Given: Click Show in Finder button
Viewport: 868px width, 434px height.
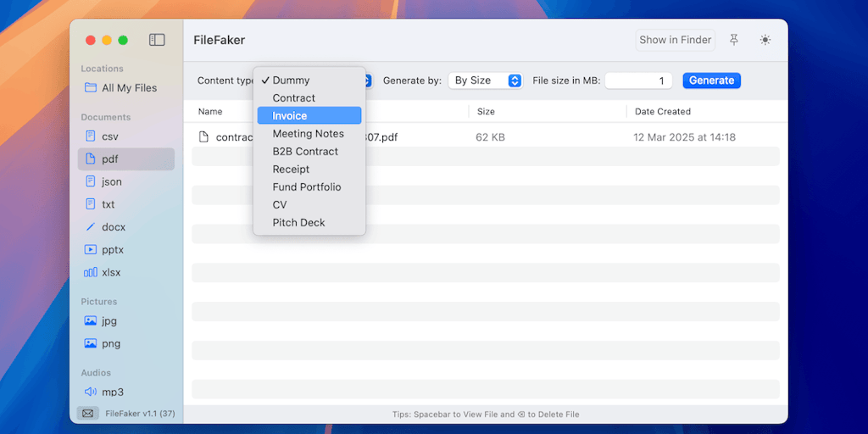Looking at the screenshot, I should point(676,40).
